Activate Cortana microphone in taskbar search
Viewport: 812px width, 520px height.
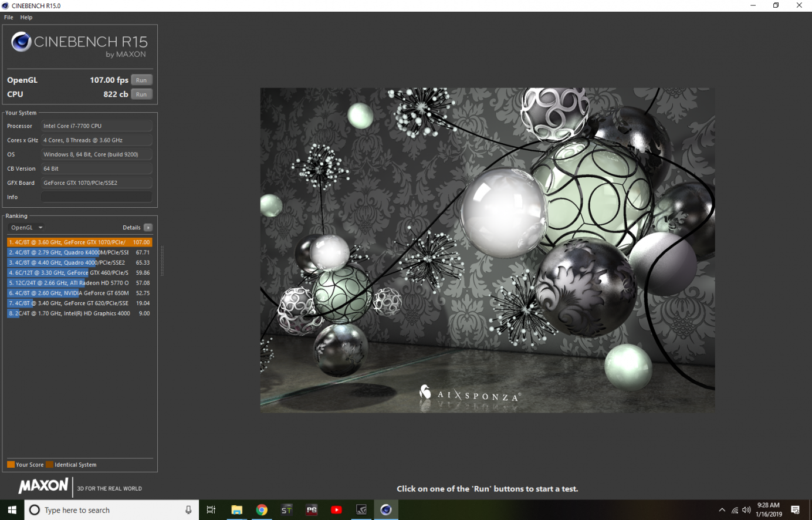coord(188,510)
